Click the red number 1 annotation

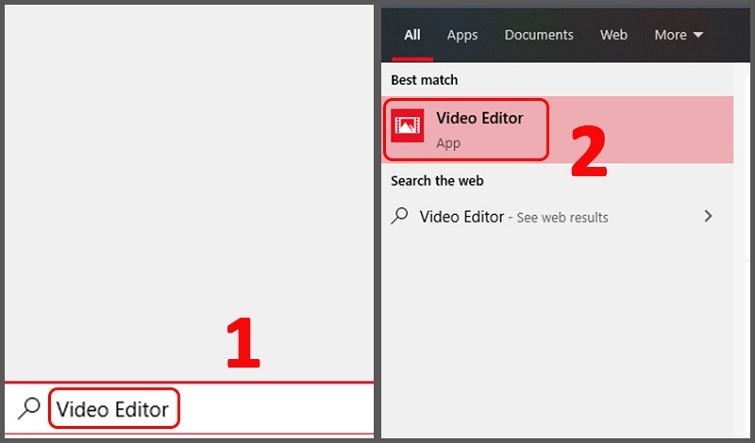(x=241, y=344)
